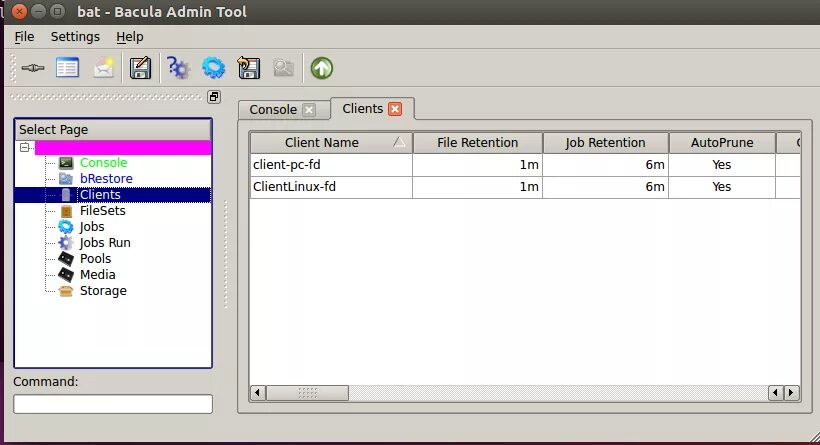Select Jobs in the page tree
The height and width of the screenshot is (445, 820).
pyautogui.click(x=92, y=227)
